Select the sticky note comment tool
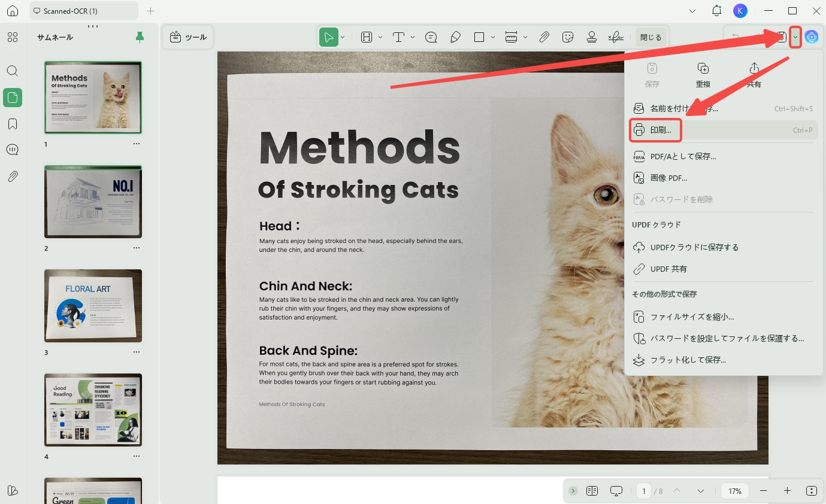This screenshot has width=826, height=504. 431,37
